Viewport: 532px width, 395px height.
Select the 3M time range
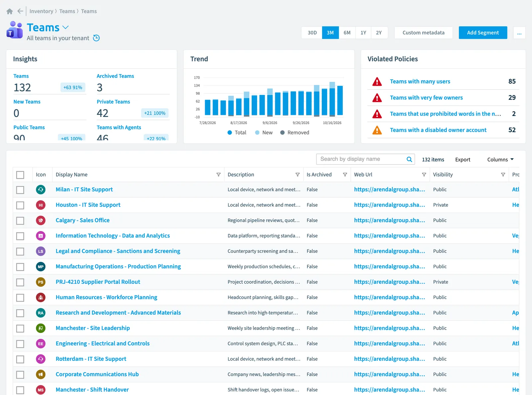point(330,33)
